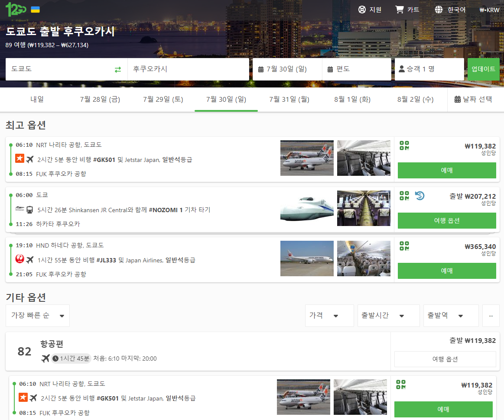Click Shinkansen logo in NOZOMI 1 row

coord(20,209)
